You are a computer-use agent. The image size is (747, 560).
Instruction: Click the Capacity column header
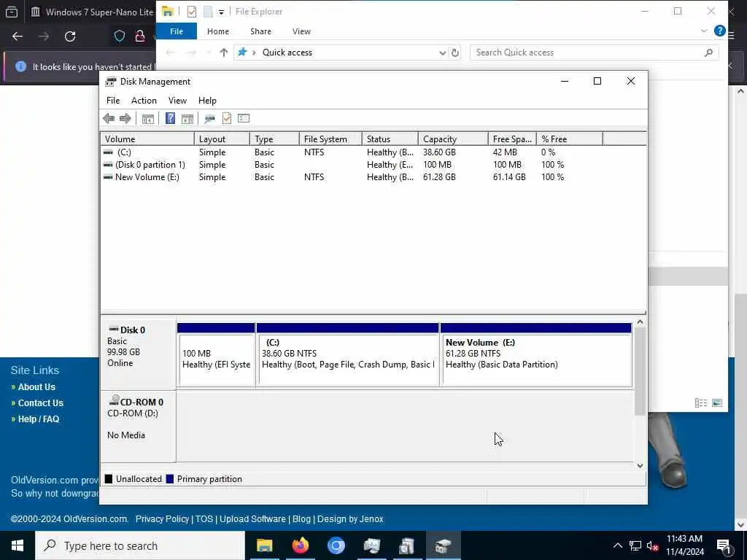453,139
